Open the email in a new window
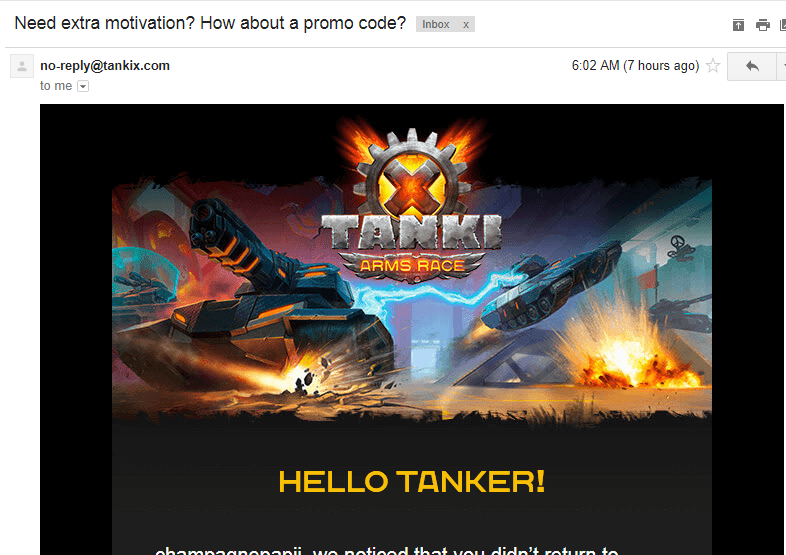 782,25
